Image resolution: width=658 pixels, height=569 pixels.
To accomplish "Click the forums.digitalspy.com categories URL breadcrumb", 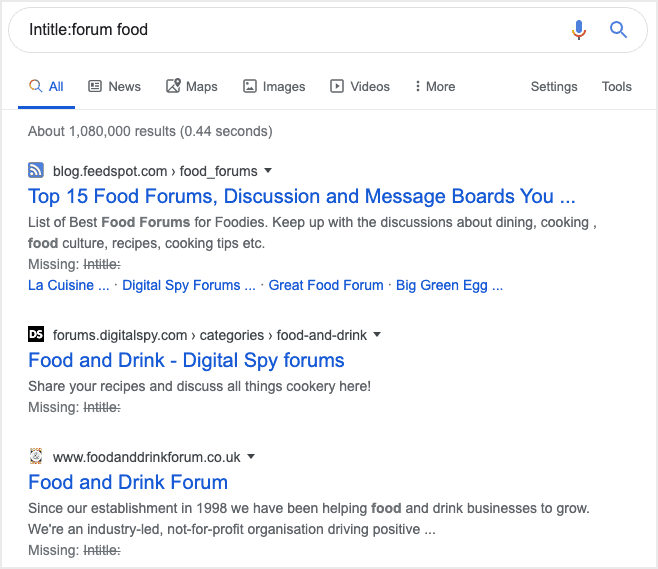I will [210, 335].
